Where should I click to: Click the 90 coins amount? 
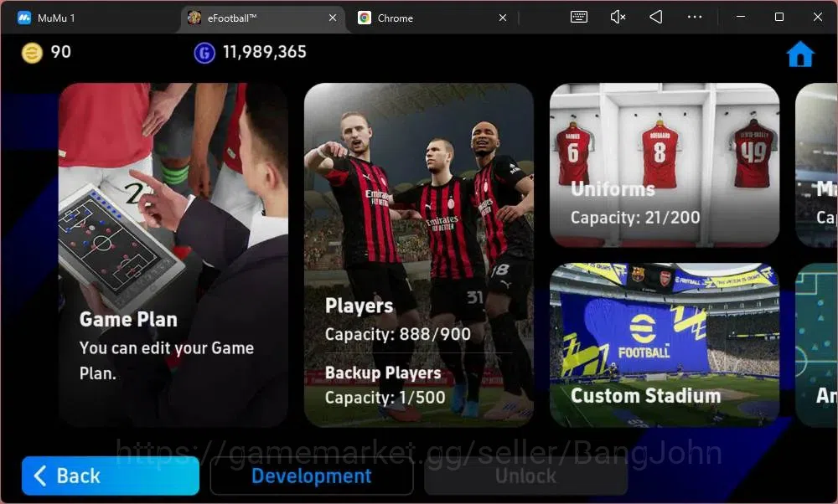[61, 52]
